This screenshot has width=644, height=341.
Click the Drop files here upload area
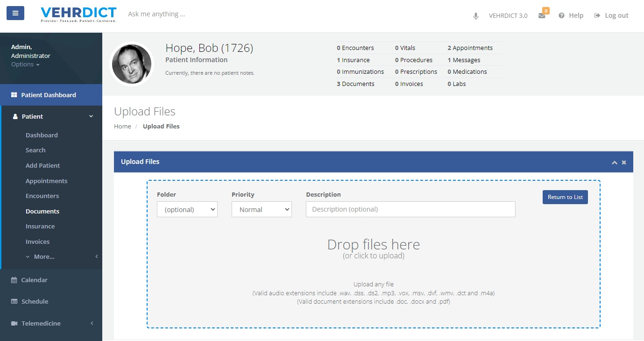tap(373, 249)
